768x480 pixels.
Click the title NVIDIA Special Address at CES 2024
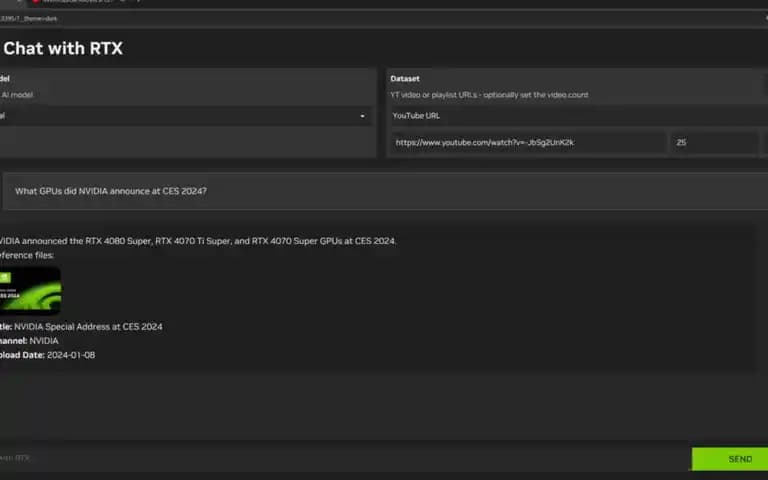88,327
